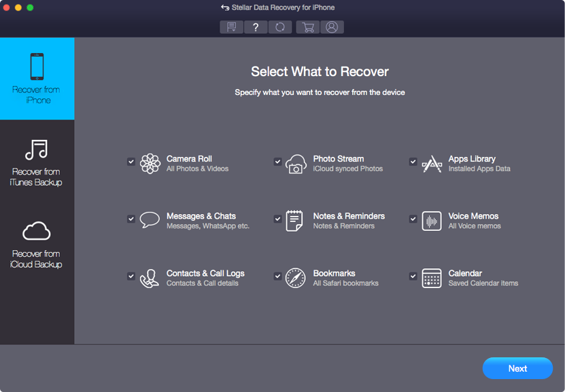The image size is (565, 392).
Task: Deselect the Notes & Reminders checkbox
Action: coord(277,219)
